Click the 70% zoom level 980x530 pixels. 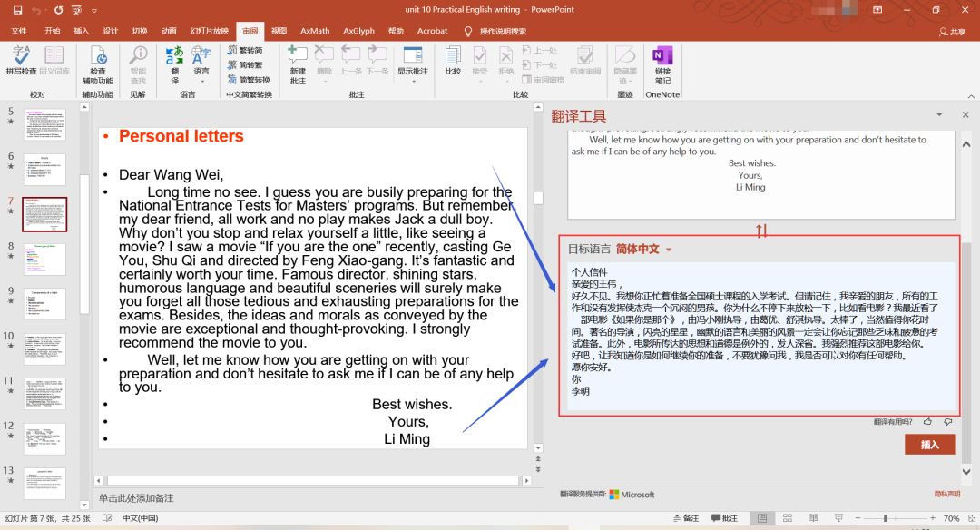coord(951,518)
